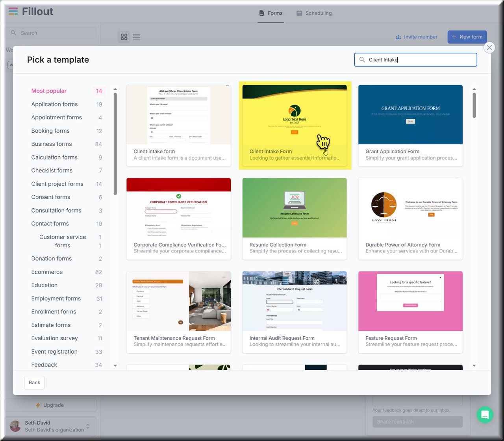The height and width of the screenshot is (441, 504).
Task: Choose the Donation forms category
Action: [66, 259]
